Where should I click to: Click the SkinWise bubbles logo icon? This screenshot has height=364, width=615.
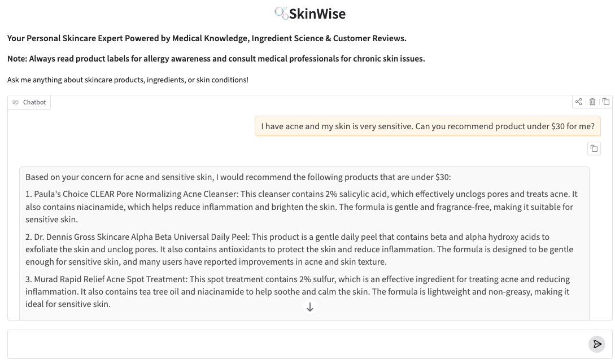[281, 13]
